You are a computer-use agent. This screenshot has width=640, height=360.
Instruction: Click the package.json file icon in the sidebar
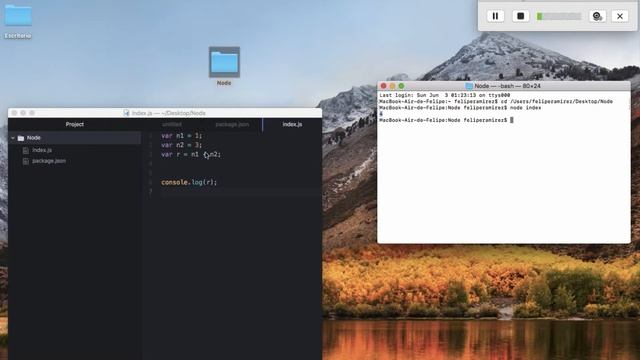26,161
